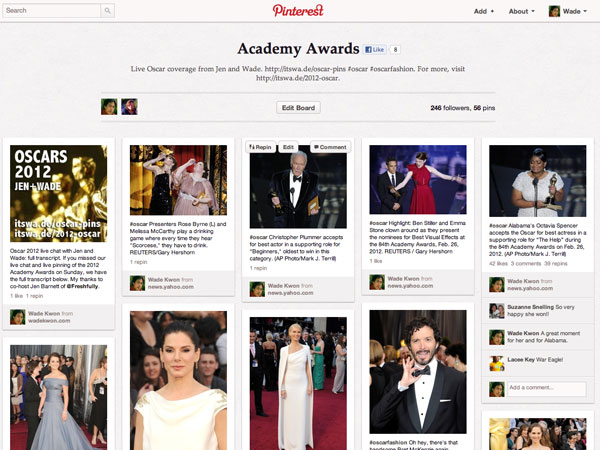Image resolution: width=600 pixels, height=450 pixels.
Task: Open the curly-haired man in tuxedo pin
Action: [x=418, y=372]
